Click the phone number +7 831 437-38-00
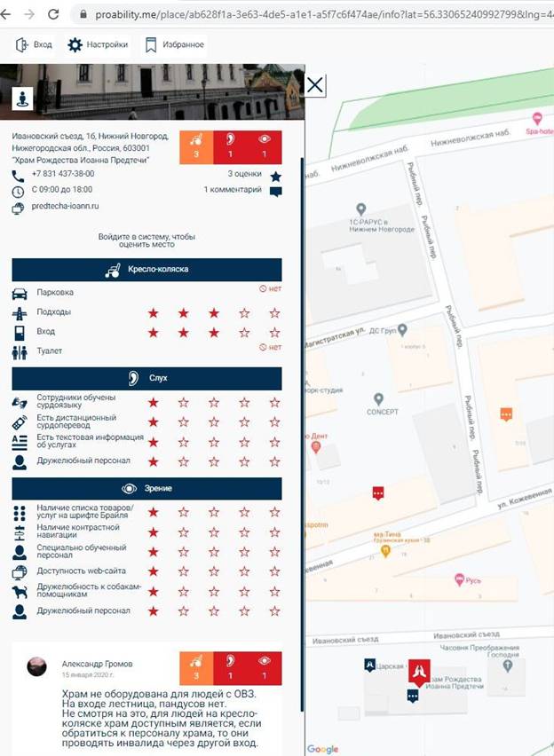Viewport: 554px width, 756px height. point(63,174)
